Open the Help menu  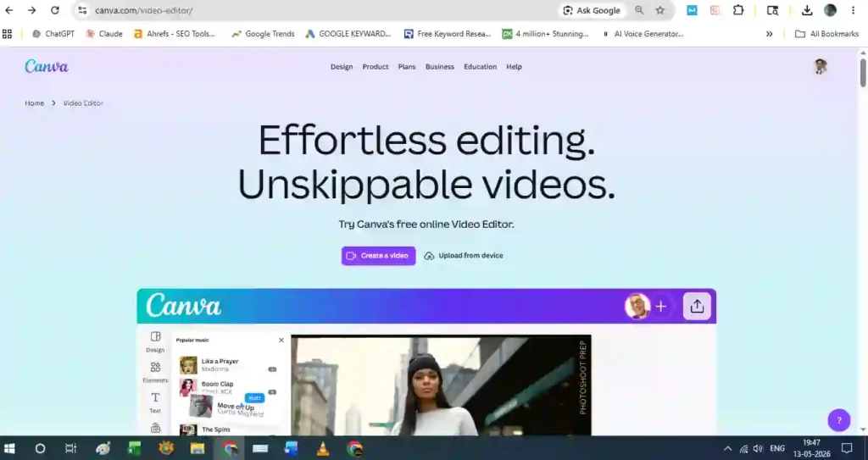point(514,66)
